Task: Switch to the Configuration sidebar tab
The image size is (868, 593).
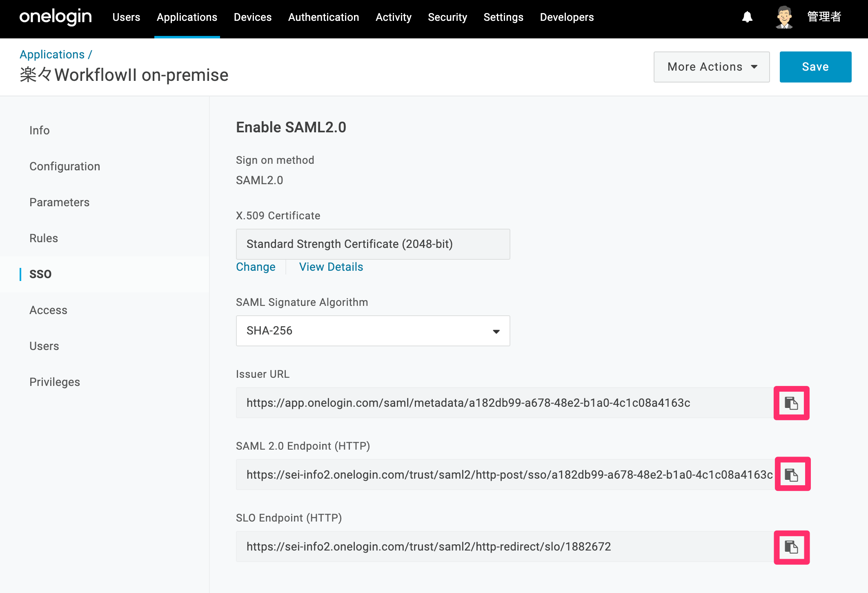Action: pyautogui.click(x=65, y=166)
